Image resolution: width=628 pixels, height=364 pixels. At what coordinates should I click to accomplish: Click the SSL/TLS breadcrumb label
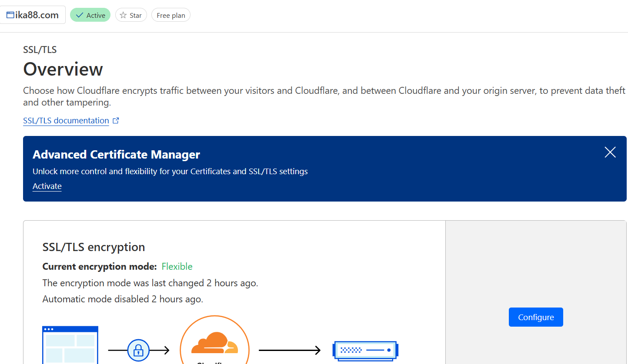pos(40,50)
